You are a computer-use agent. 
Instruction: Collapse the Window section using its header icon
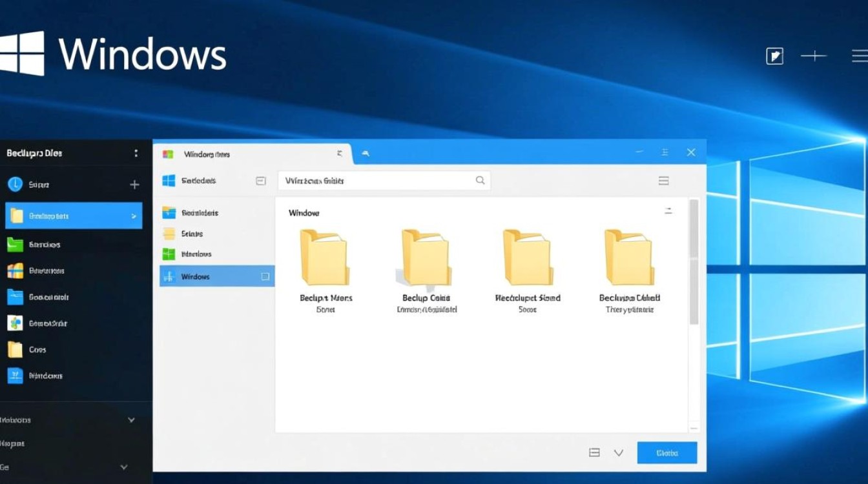[668, 211]
